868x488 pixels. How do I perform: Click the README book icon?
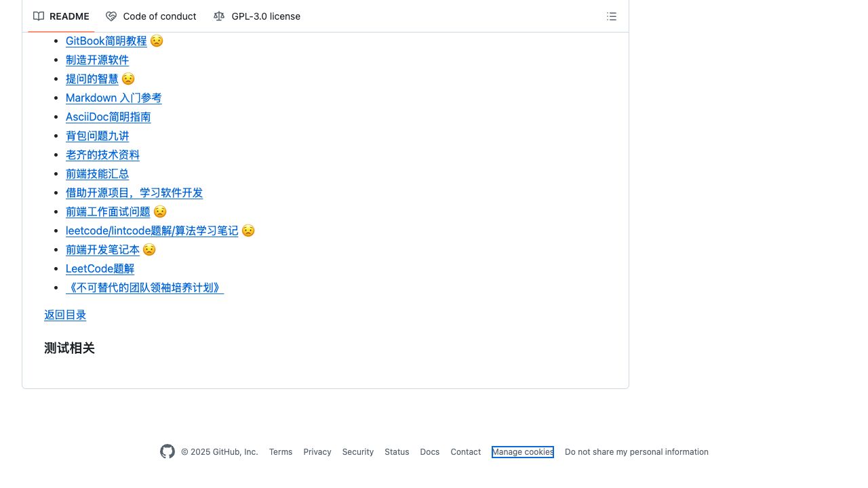(39, 16)
